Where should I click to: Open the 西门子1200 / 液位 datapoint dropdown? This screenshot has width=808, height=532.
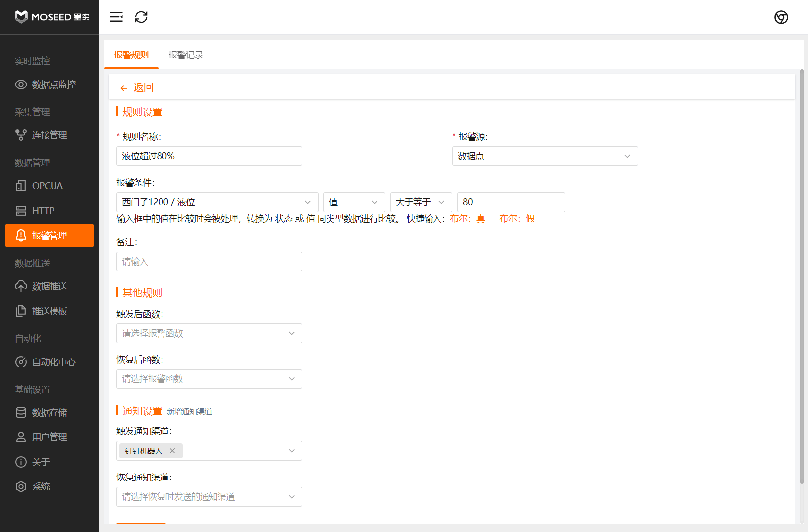pos(217,202)
